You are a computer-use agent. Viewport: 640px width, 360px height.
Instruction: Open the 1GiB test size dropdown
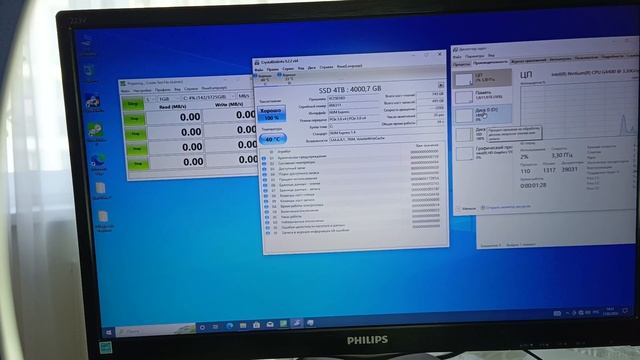pyautogui.click(x=167, y=99)
